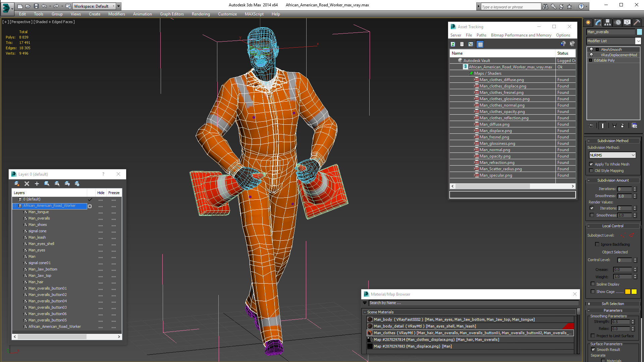Open the Modifiers menu

click(x=116, y=14)
